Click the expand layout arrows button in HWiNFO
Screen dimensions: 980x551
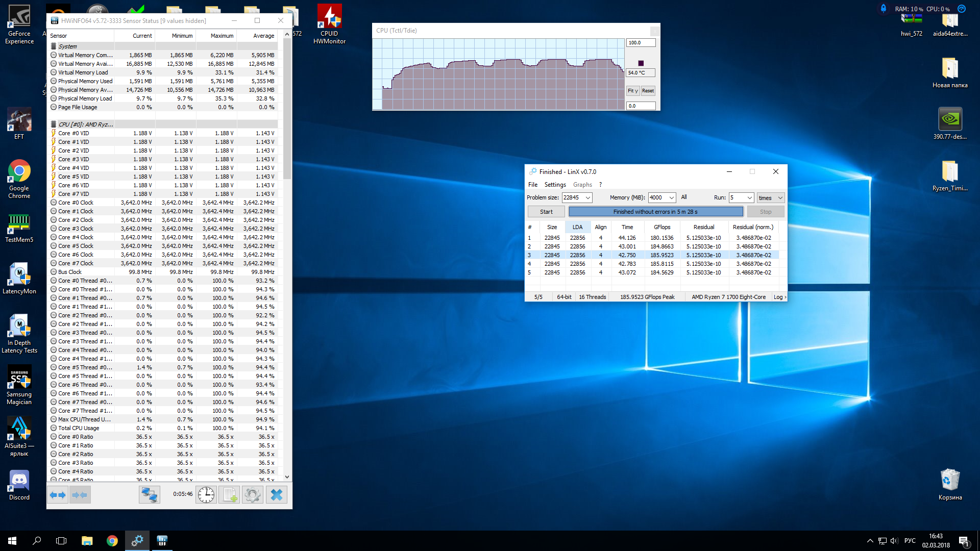pyautogui.click(x=58, y=495)
